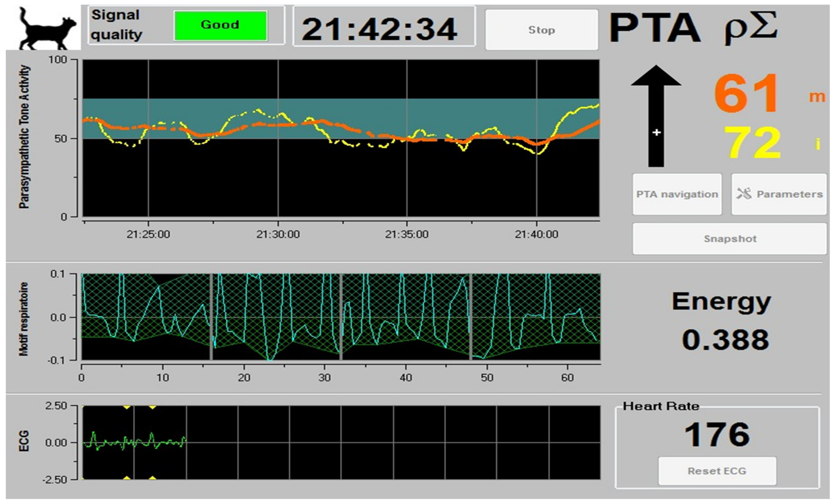Click the second bottom yellow ECG marker
The width and height of the screenshot is (835, 504).
153,478
